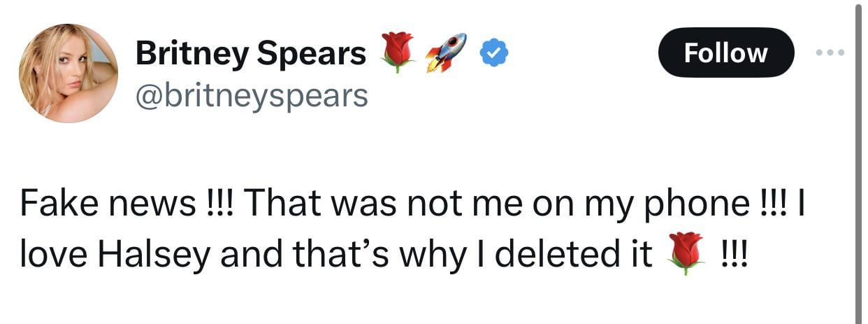Open the Britney Spears display name link
The image size is (868, 324).
(250, 53)
